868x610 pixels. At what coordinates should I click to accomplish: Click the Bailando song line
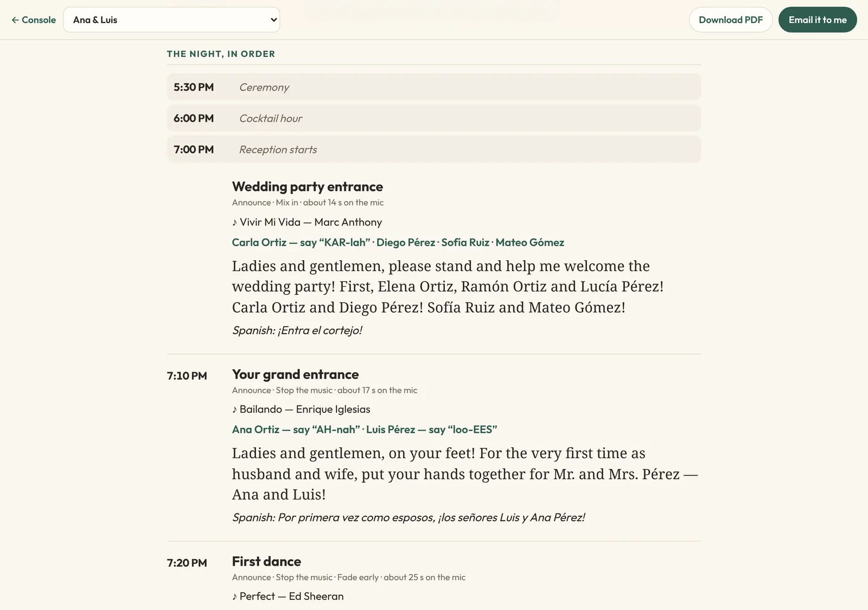[x=301, y=409]
